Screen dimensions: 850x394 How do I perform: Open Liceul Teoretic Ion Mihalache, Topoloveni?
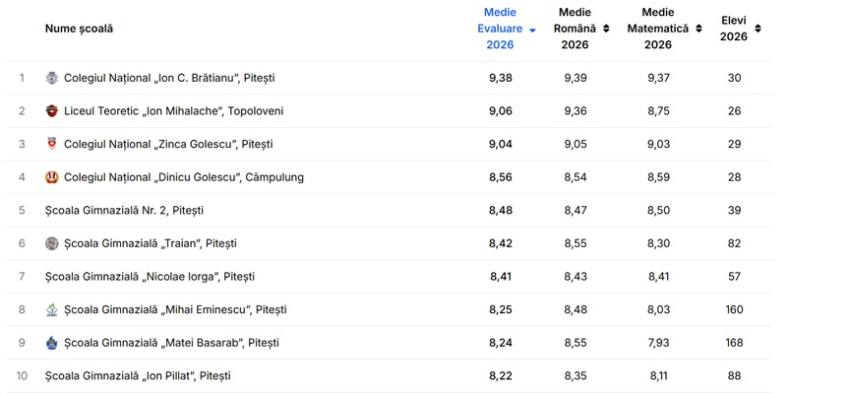173,111
